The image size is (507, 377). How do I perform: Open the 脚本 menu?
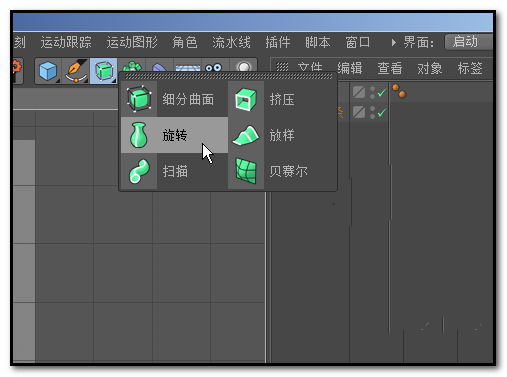point(318,42)
